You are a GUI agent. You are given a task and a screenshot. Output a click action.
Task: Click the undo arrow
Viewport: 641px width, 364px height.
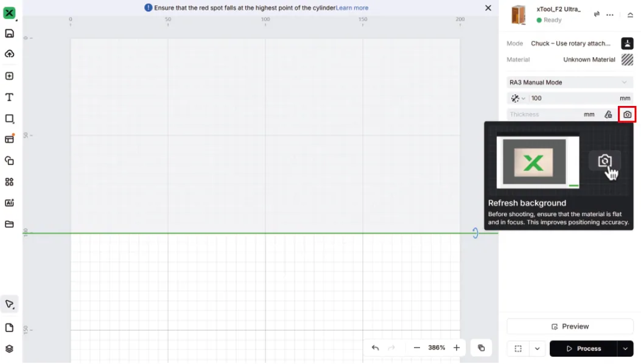(375, 348)
